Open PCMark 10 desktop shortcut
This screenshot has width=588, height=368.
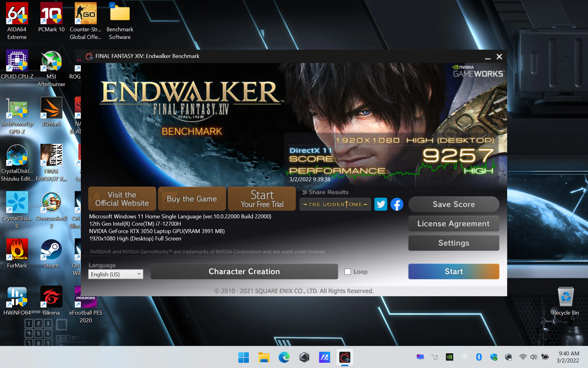point(51,18)
